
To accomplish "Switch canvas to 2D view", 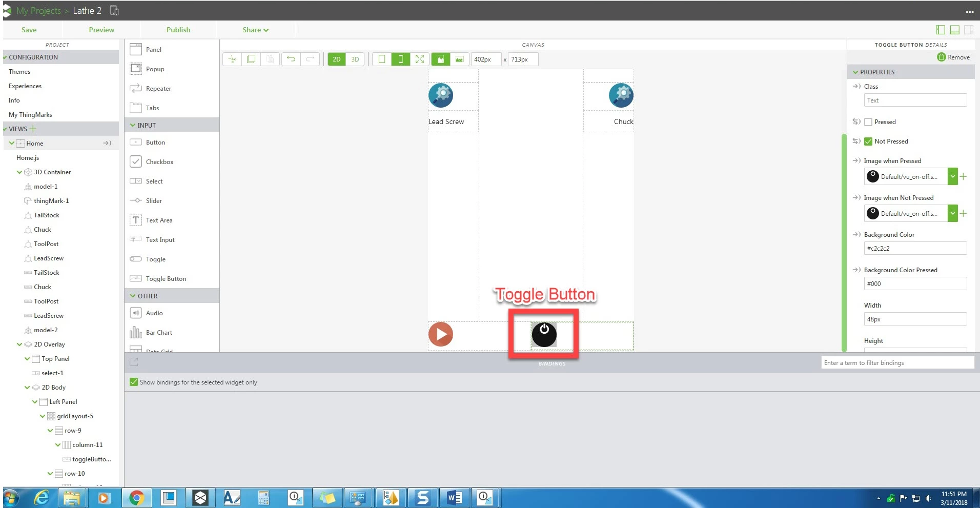I will (x=337, y=59).
